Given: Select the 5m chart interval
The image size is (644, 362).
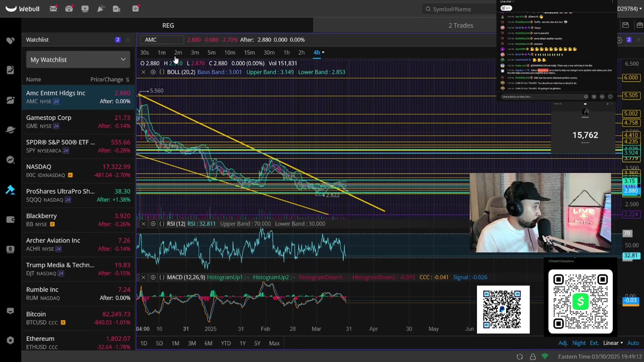Looking at the screenshot, I should 211,52.
